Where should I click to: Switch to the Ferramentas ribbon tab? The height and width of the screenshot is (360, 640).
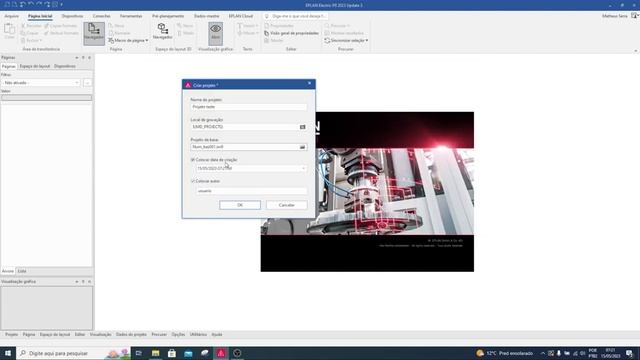coord(131,16)
